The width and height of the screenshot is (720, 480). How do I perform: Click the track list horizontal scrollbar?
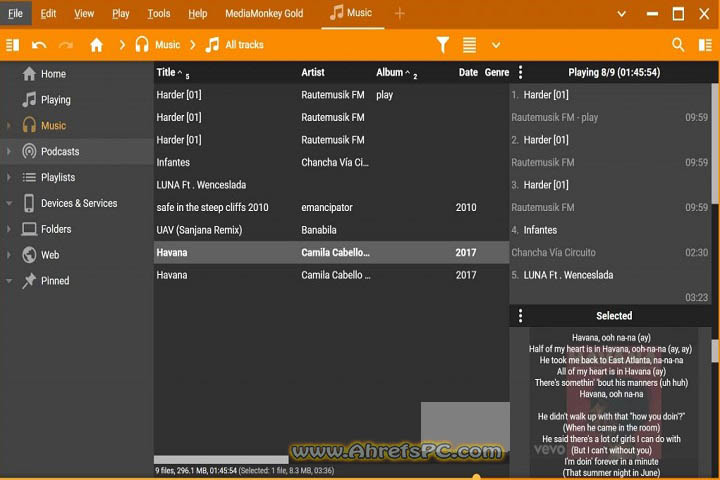221,459
